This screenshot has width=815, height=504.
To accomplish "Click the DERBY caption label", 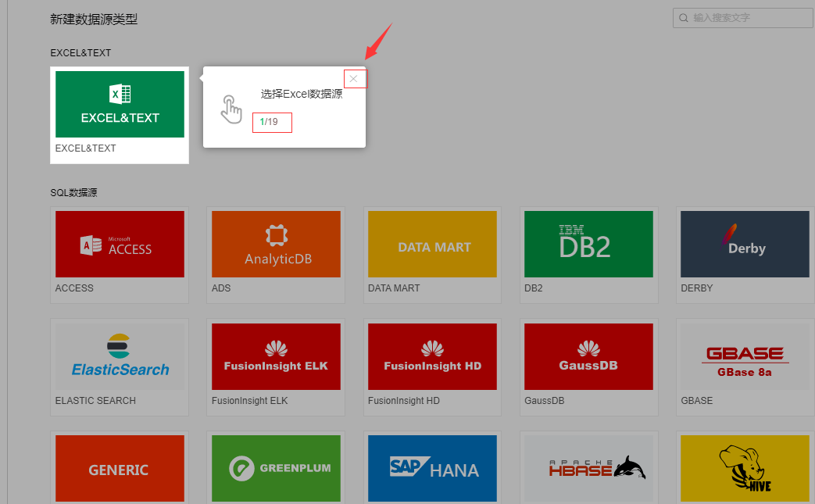I will tap(697, 288).
